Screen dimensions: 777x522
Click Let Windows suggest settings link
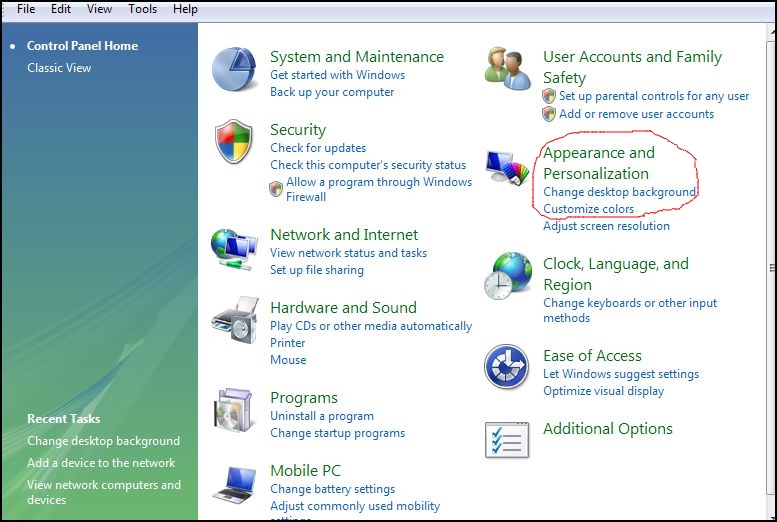coord(621,374)
